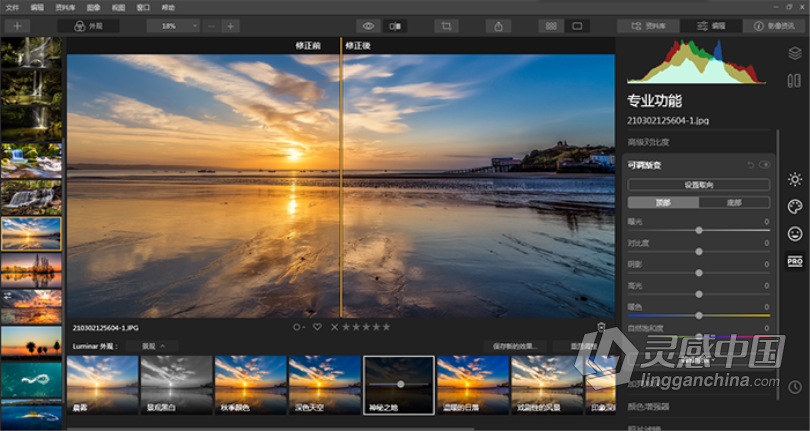Click the 暖色 temperature slider handle
Screen dimensions: 810x431
point(698,315)
